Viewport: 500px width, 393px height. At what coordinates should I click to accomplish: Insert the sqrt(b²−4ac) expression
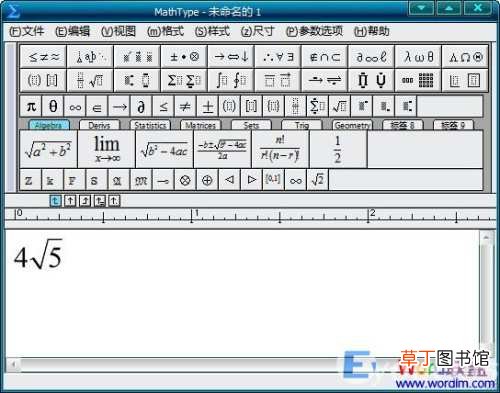[165, 149]
